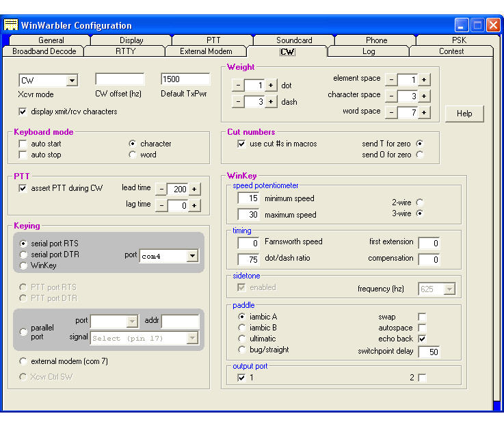Open the PTT tab
504x431 pixels.
[213, 40]
